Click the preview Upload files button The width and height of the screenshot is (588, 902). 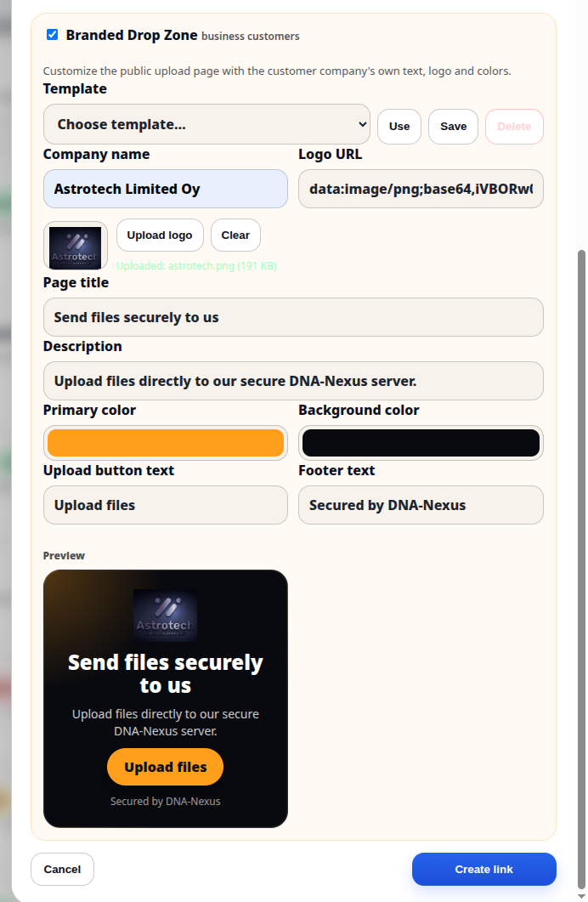[166, 767]
